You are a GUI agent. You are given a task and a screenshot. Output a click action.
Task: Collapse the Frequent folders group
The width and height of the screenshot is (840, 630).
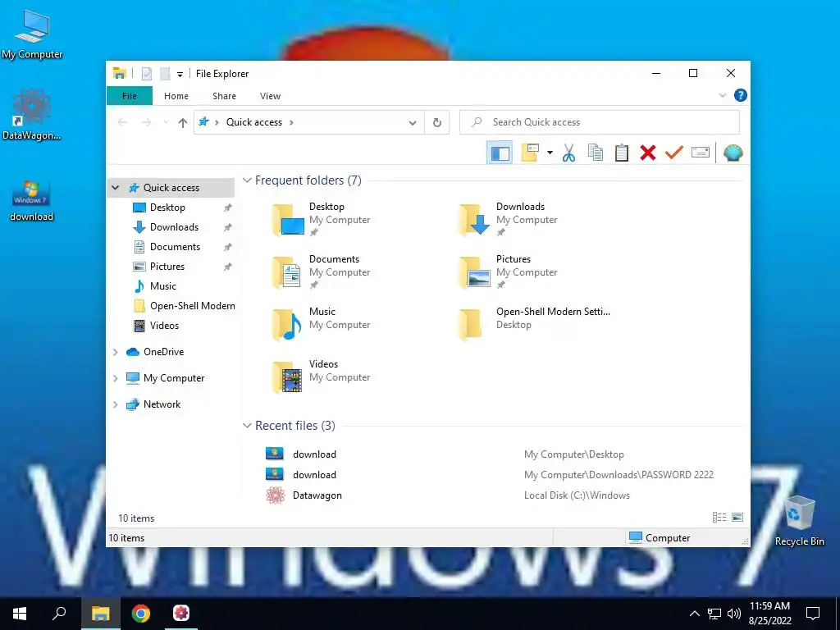pos(247,180)
